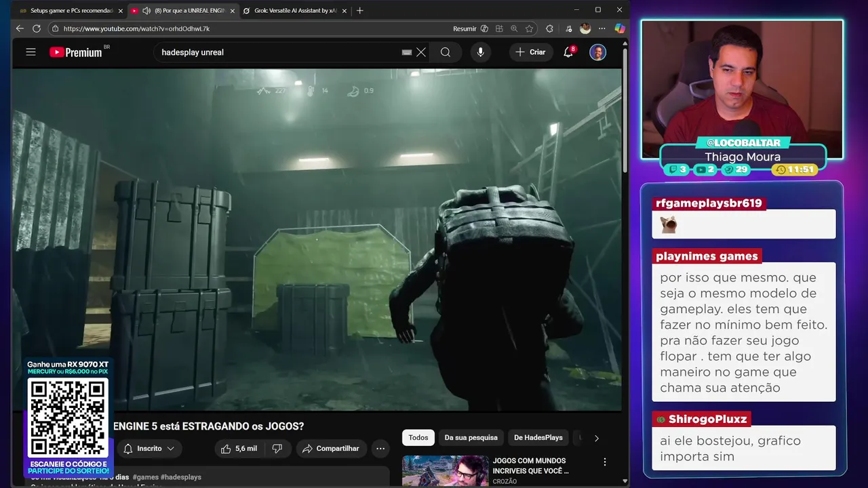Click the Thiago Moura name label
The width and height of the screenshot is (868, 488).
click(x=743, y=157)
